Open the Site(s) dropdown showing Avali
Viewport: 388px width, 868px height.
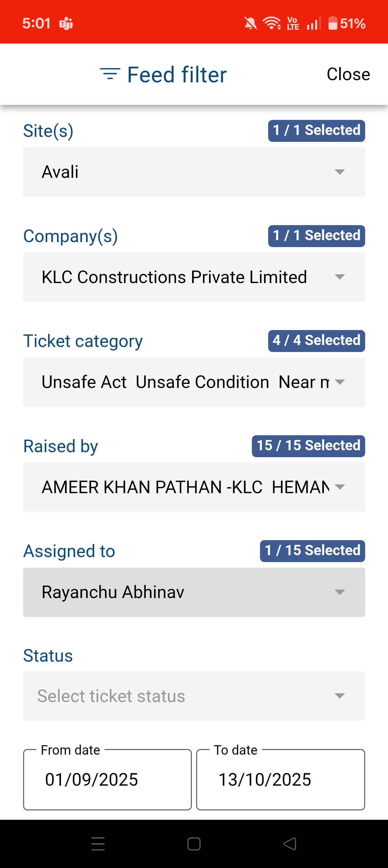click(x=194, y=172)
